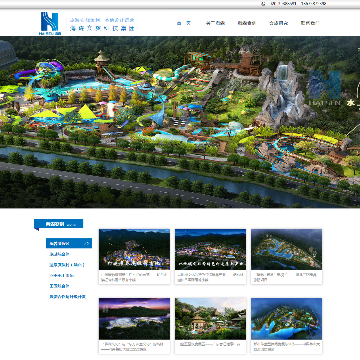Open the last item in the top navigation
This screenshot has width=360, height=360.
(x=310, y=23)
